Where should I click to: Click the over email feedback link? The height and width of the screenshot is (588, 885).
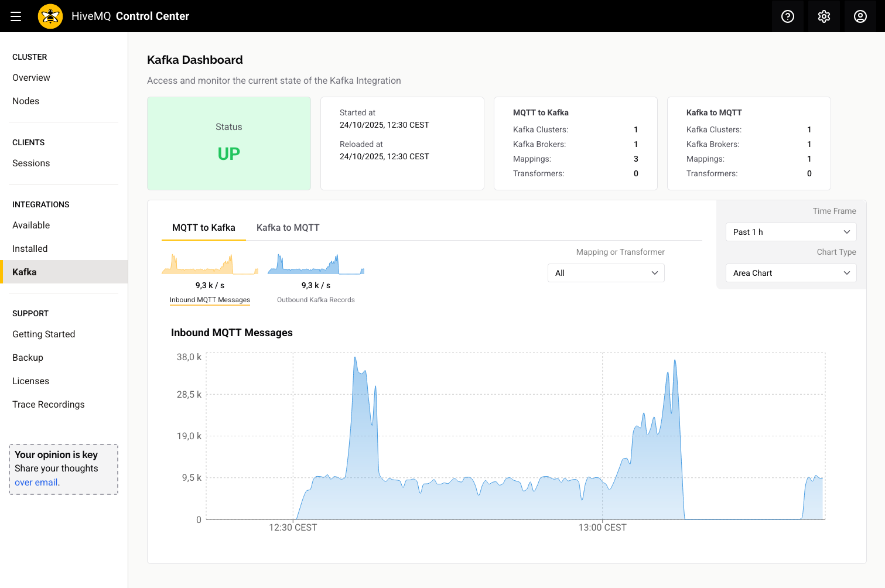tap(36, 483)
